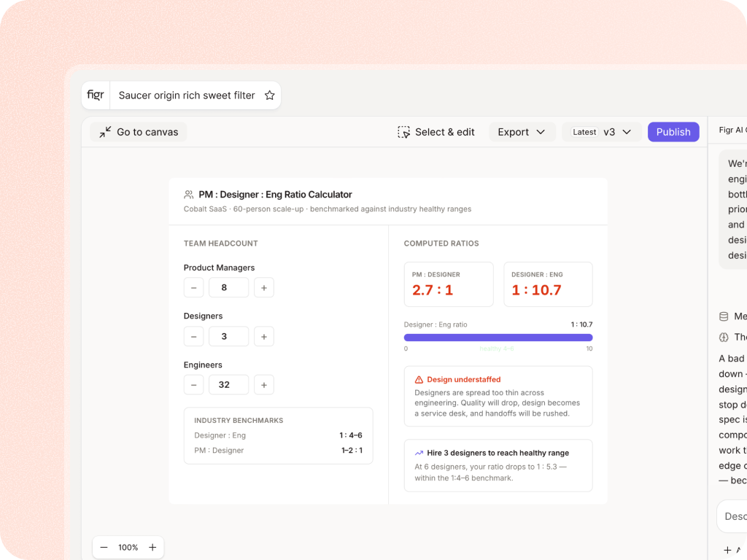Decrease the Engineers count
The width and height of the screenshot is (747, 560).
click(193, 385)
